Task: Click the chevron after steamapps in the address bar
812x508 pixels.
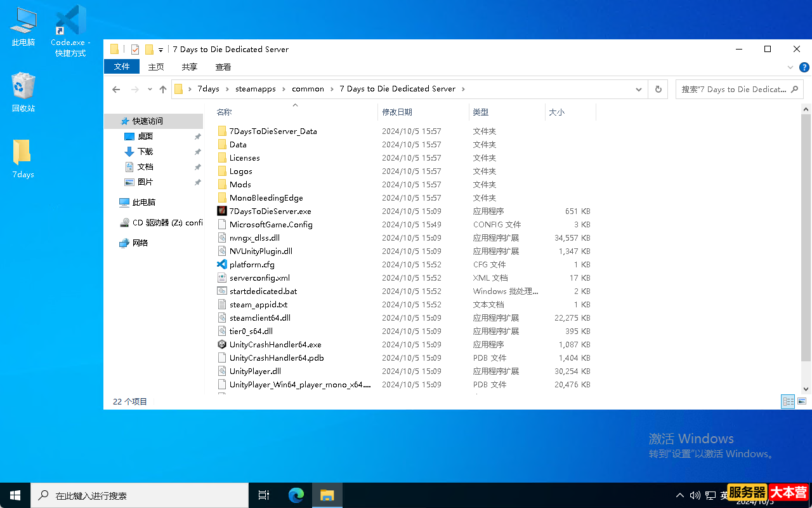Action: [283, 90]
